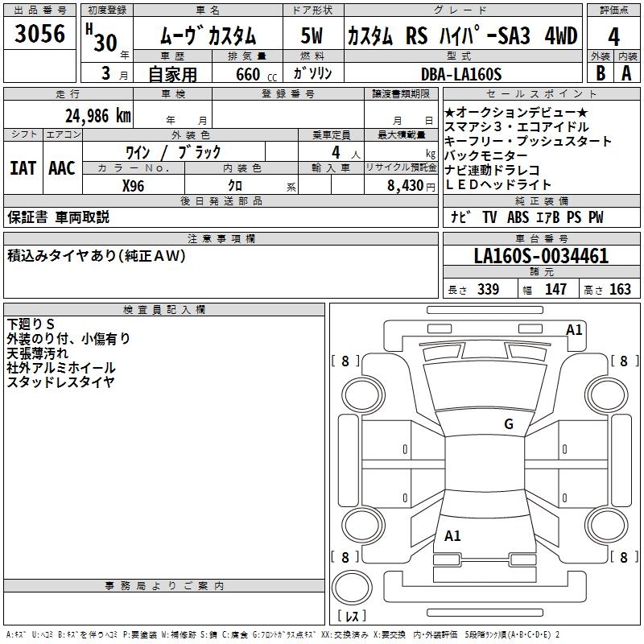
Task: Click length value 339
Action: [x=489, y=290]
